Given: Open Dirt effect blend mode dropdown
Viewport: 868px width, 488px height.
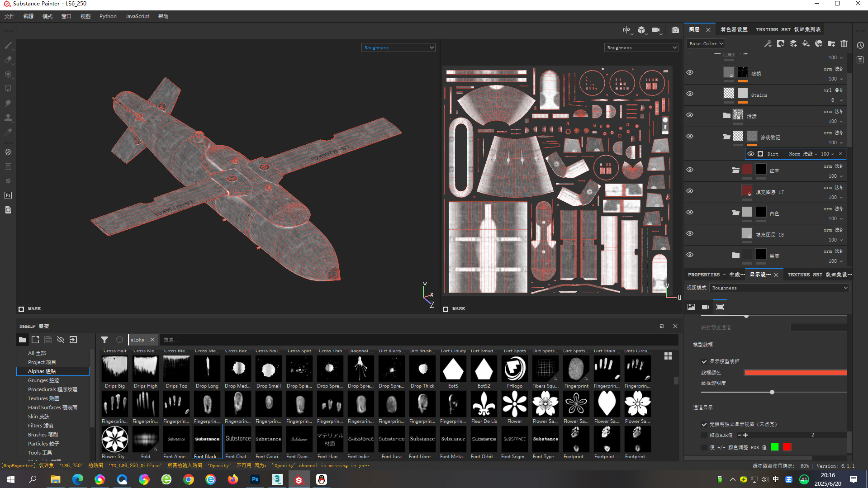Looking at the screenshot, I should (803, 154).
